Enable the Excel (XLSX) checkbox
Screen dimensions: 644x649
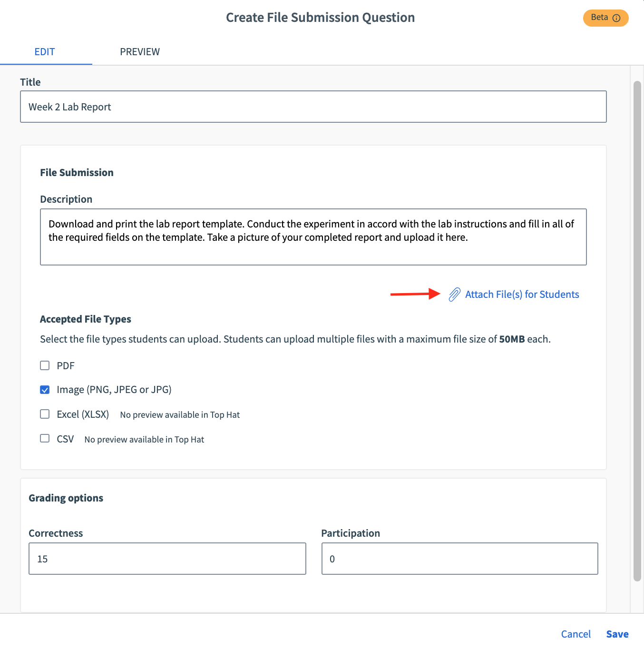(44, 414)
